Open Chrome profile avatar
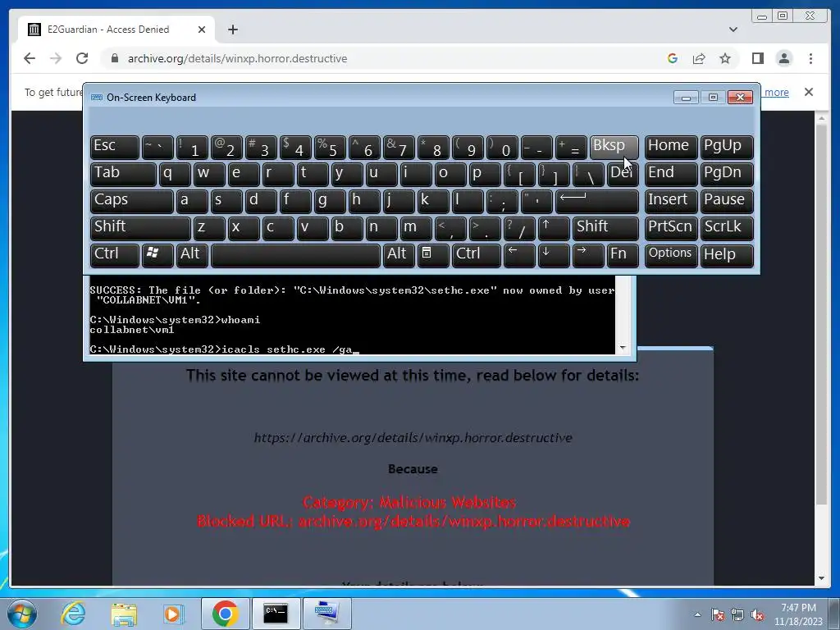 (x=784, y=58)
